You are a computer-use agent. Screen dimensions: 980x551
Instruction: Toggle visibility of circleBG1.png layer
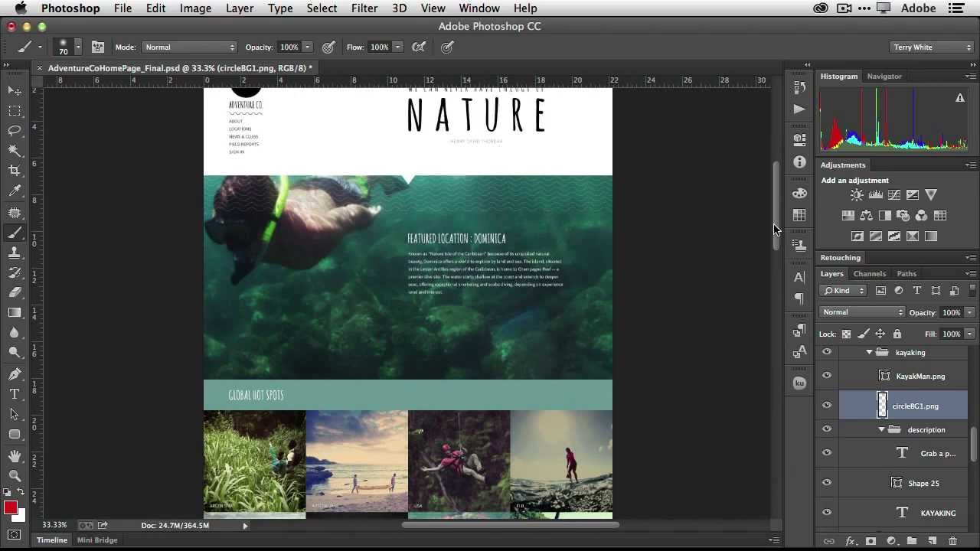[827, 406]
